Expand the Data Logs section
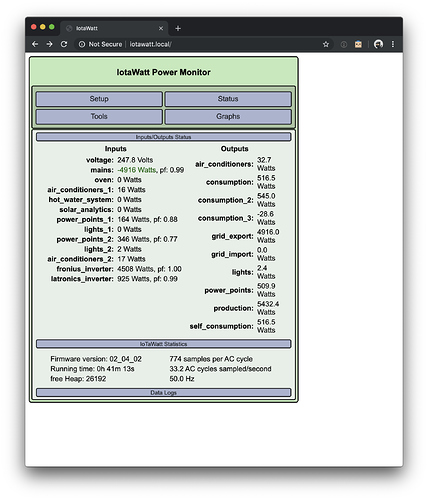 click(x=164, y=393)
